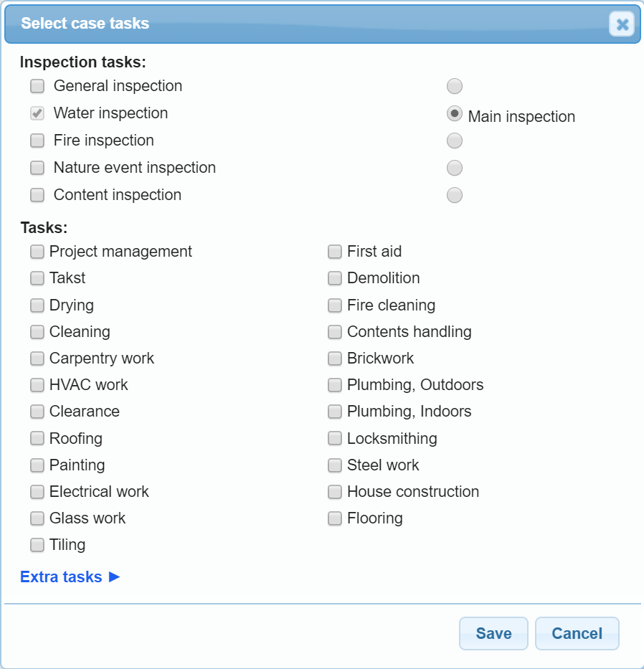The image size is (644, 669).
Task: Expand the Extra tasks section
Action: click(x=70, y=577)
